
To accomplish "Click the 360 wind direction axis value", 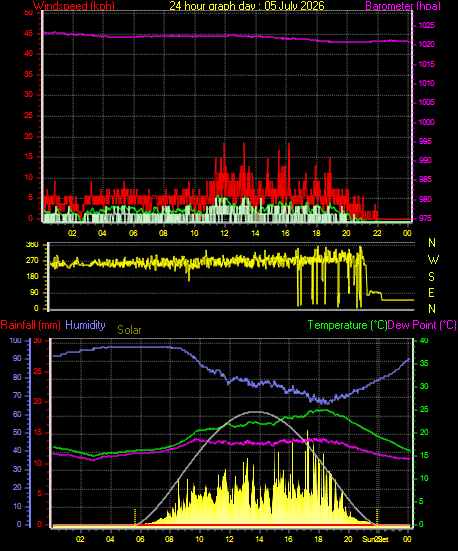I will [32, 245].
